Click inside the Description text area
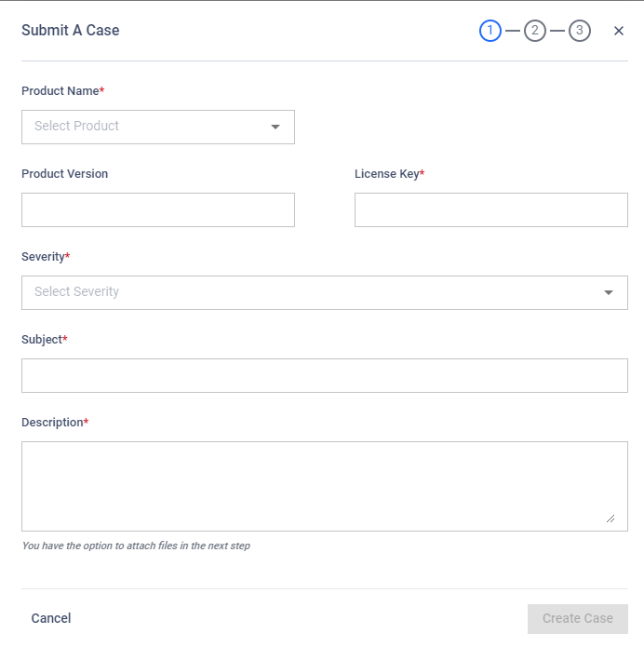This screenshot has height=647, width=644. pyautogui.click(x=325, y=487)
